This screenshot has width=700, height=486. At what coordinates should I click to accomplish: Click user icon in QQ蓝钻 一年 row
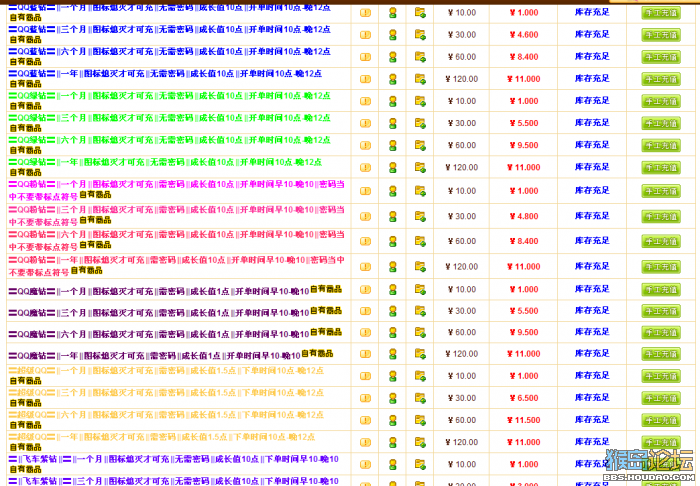(393, 79)
